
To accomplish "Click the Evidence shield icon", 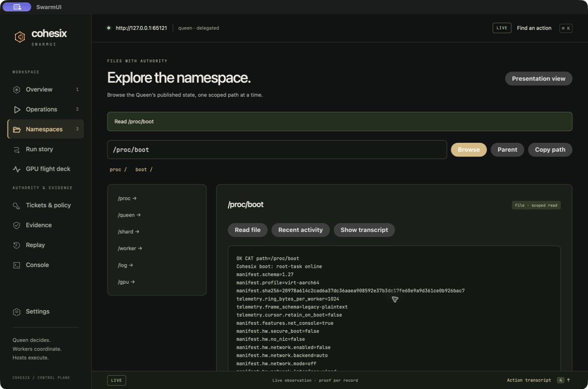I will click(17, 225).
